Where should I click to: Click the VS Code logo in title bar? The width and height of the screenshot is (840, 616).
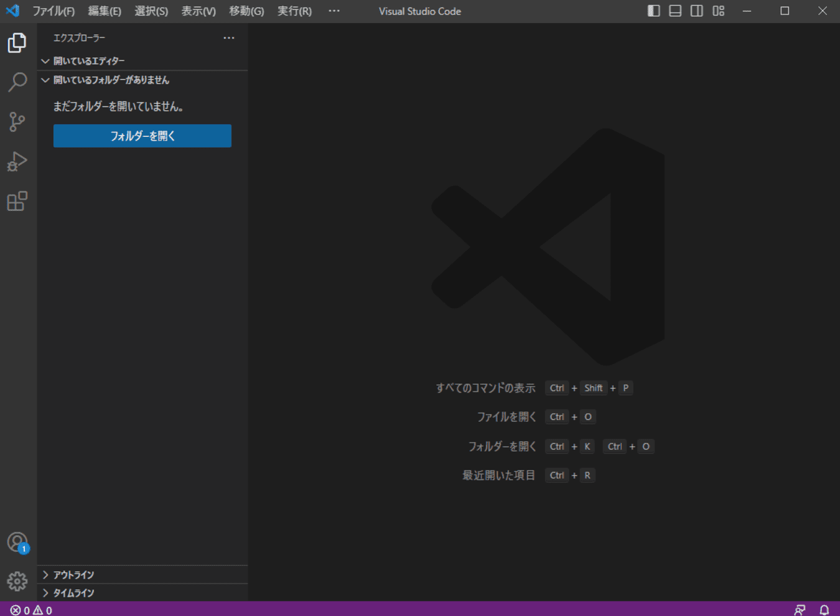[12, 11]
